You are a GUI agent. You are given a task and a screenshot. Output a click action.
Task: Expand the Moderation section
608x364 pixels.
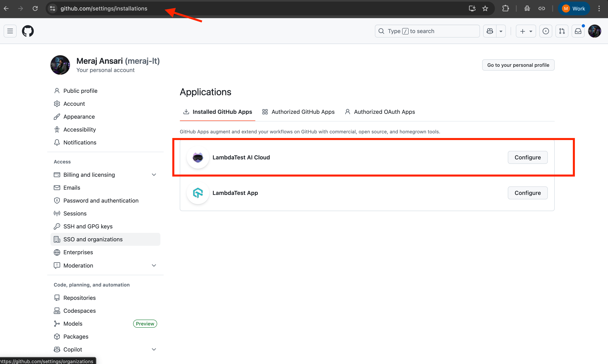[x=154, y=266]
